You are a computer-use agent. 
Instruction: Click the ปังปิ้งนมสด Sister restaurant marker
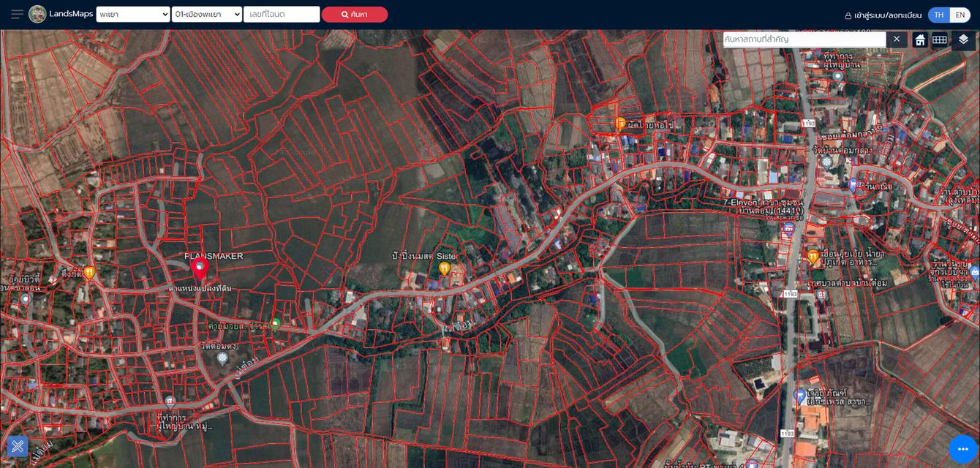pyautogui.click(x=444, y=268)
